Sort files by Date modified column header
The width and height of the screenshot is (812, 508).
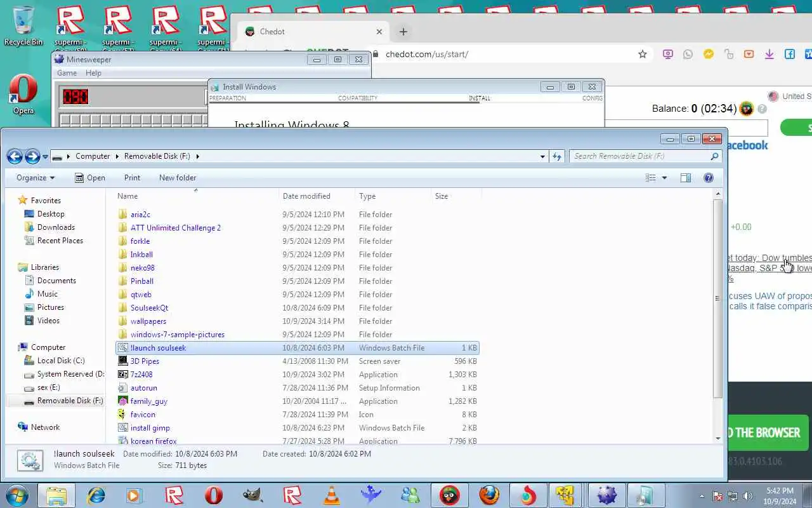coord(317,196)
